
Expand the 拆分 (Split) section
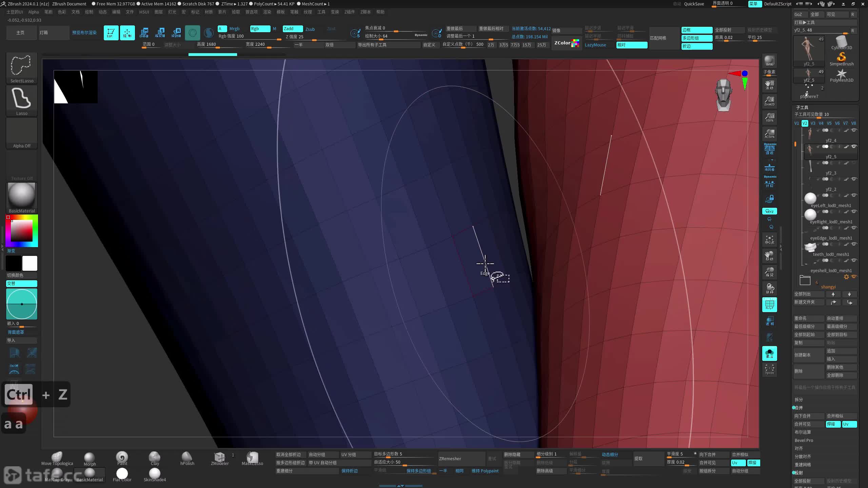[799, 400]
